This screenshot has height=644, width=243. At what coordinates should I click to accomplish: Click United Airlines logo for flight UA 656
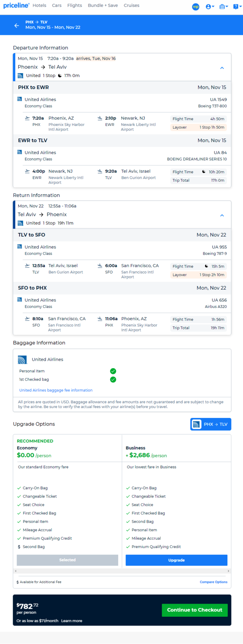click(x=20, y=300)
